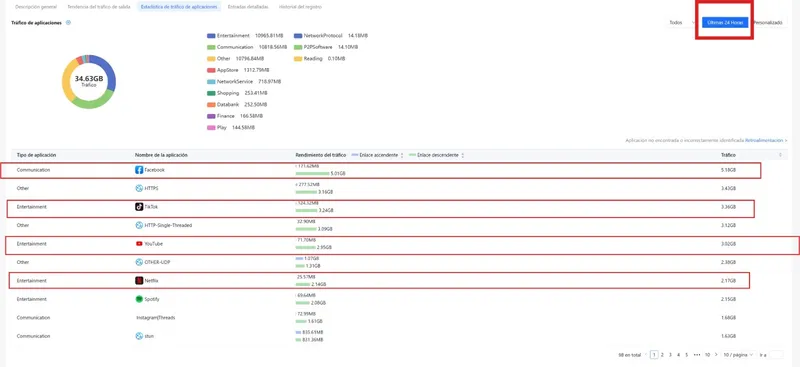Click the pagination ellipsis to jump pages
This screenshot has height=367, width=800.
[x=697, y=354]
